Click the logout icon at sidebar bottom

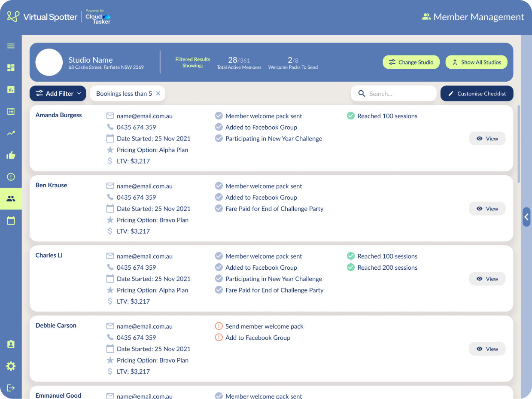coord(11,388)
